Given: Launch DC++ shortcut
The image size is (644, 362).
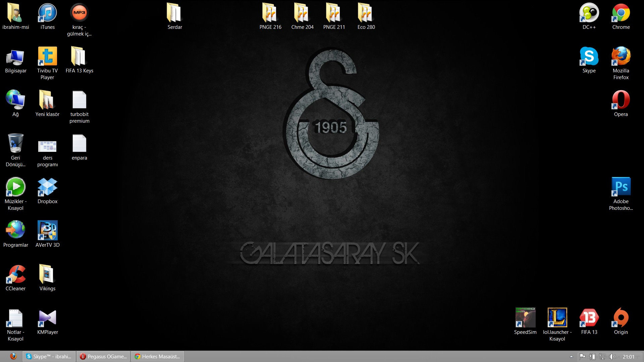Looking at the screenshot, I should click(589, 16).
